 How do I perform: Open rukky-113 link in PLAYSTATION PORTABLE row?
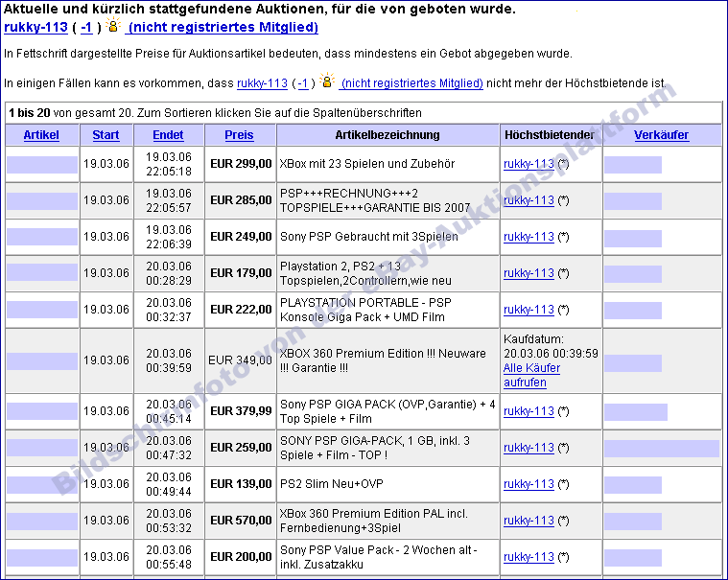tap(528, 310)
